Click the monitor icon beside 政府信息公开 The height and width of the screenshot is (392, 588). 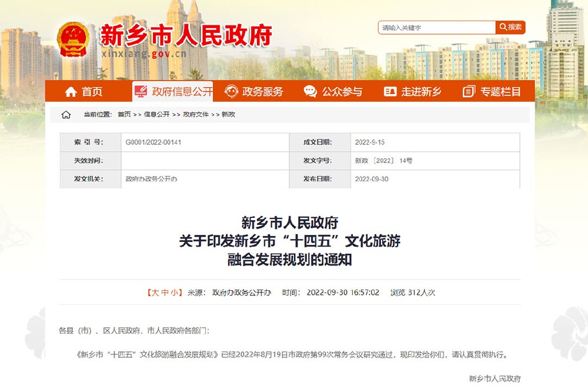tap(141, 90)
